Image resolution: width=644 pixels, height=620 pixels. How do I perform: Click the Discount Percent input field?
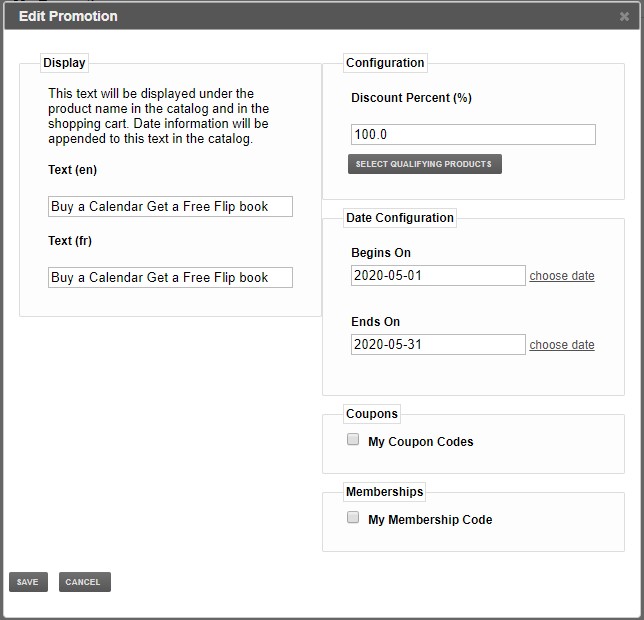click(473, 134)
